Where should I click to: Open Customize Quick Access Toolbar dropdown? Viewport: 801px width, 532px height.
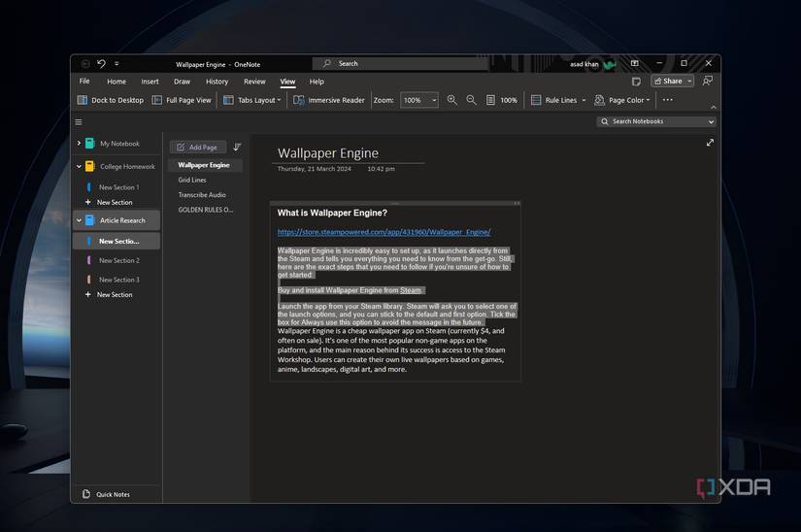(117, 64)
